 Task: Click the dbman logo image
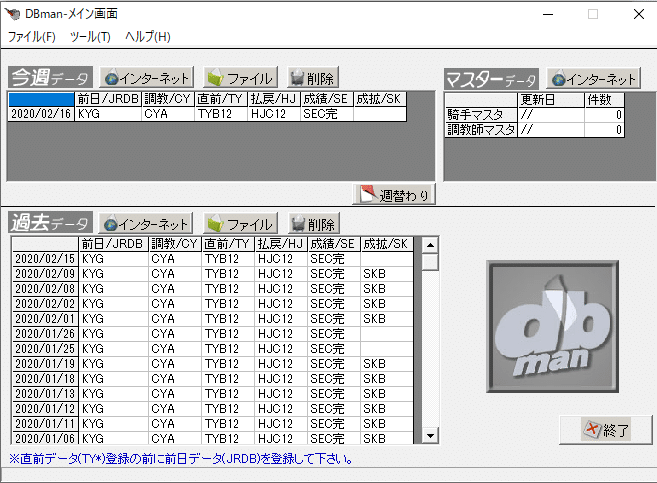552,327
